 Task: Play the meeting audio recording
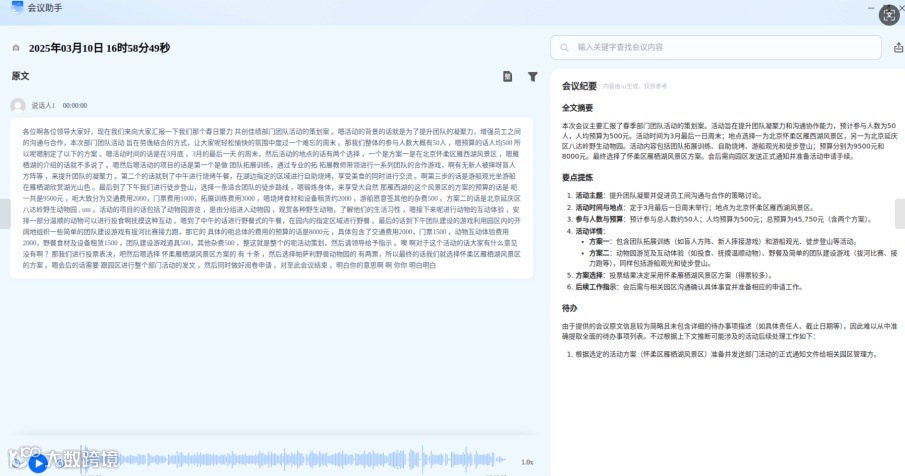tap(38, 463)
